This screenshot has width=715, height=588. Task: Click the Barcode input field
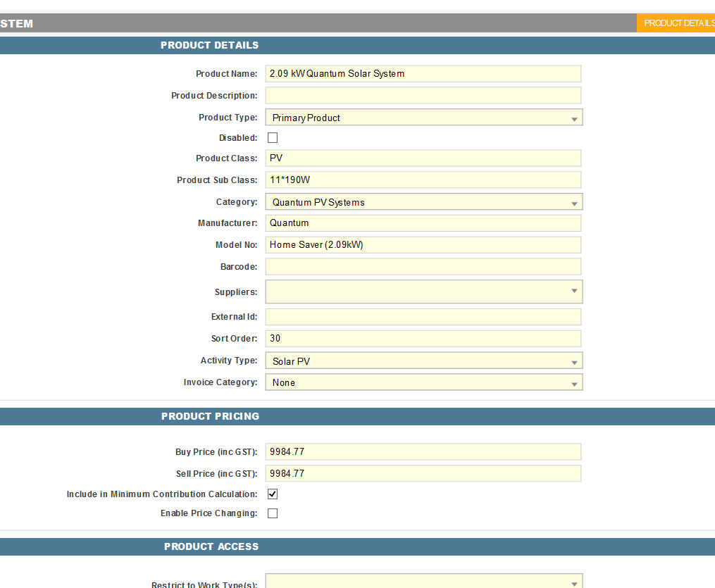click(x=423, y=267)
